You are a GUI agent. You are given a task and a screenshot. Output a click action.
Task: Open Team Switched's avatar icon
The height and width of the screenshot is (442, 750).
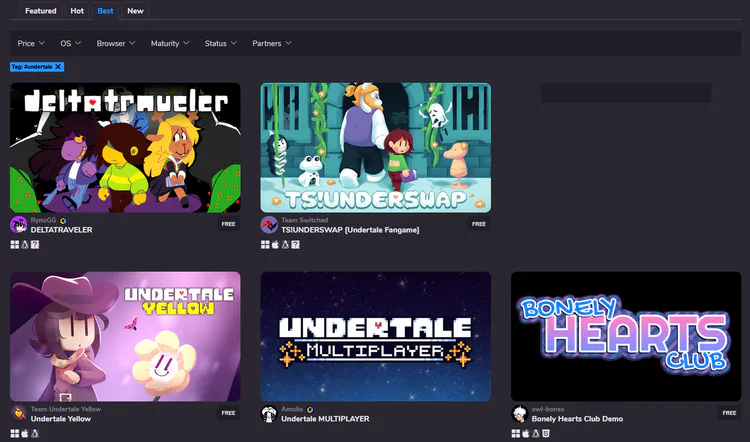pyautogui.click(x=269, y=225)
